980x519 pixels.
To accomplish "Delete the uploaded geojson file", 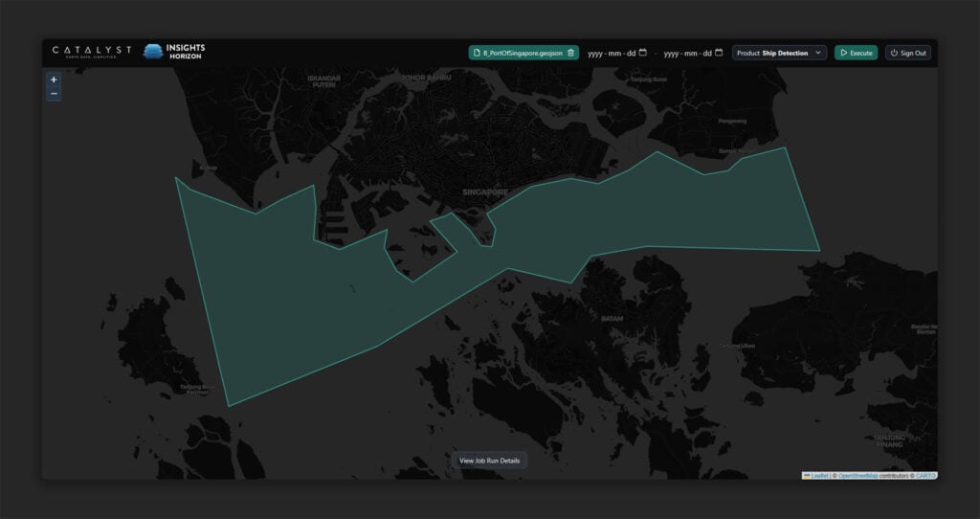I will click(x=570, y=54).
